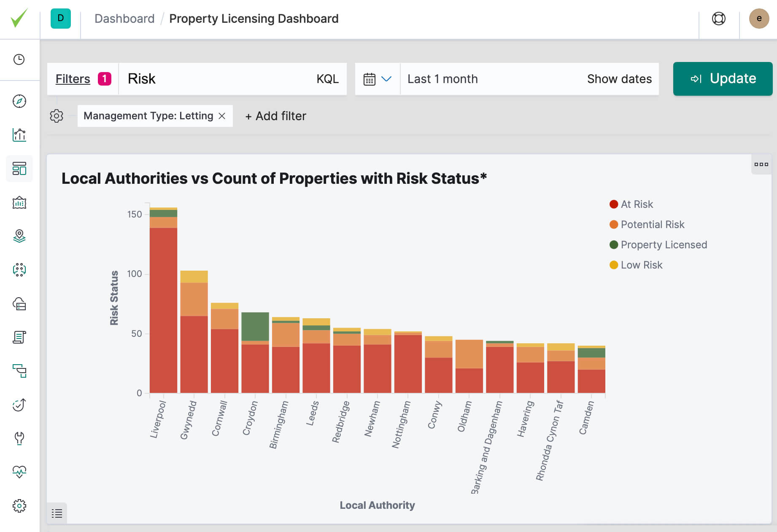Open filter settings via the cog beside filters

[56, 116]
